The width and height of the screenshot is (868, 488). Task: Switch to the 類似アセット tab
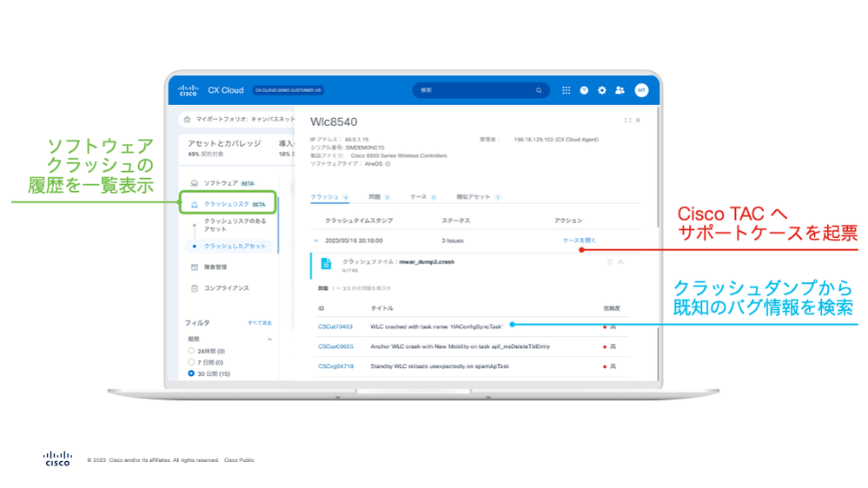pyautogui.click(x=478, y=197)
